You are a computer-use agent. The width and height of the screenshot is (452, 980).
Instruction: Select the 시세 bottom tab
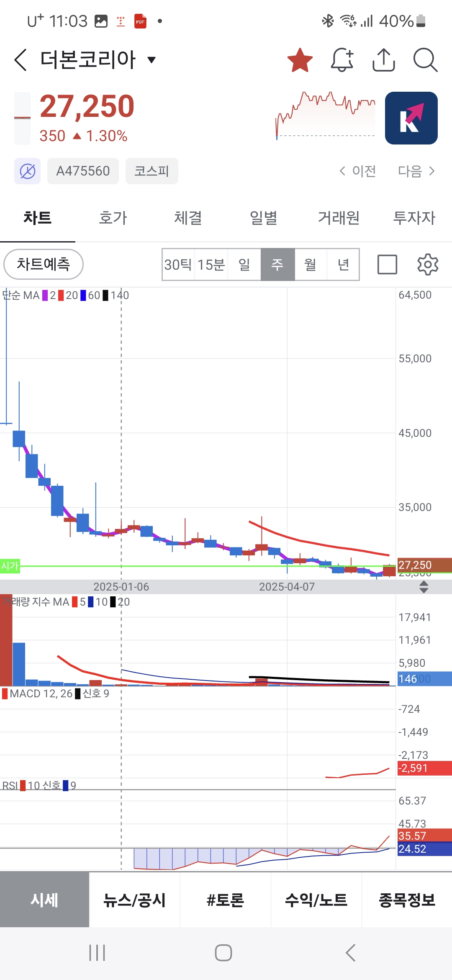coord(44,900)
